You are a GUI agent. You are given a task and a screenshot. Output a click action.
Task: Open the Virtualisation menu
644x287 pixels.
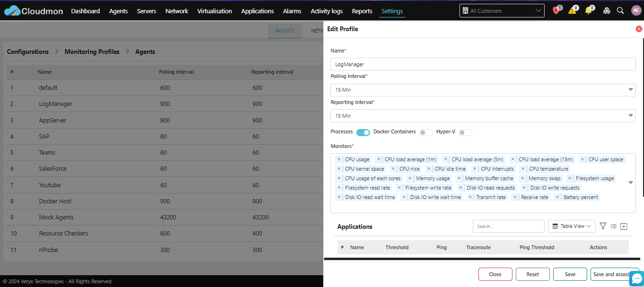215,11
